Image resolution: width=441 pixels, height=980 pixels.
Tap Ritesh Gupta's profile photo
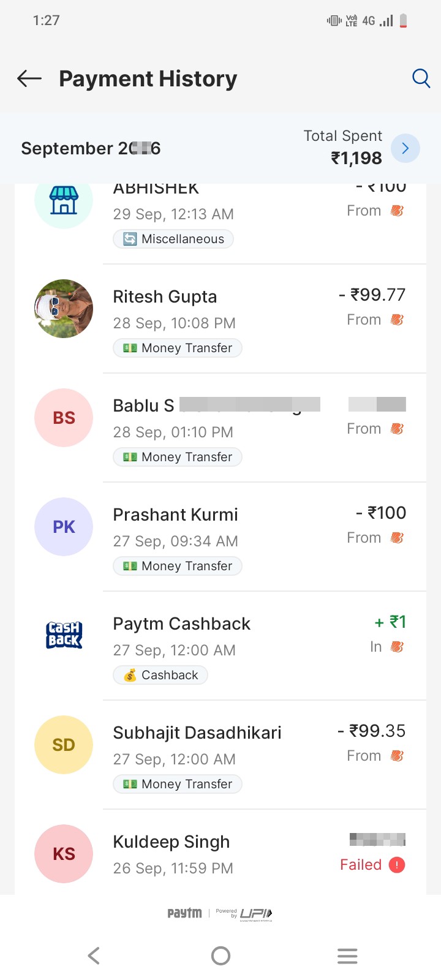point(64,309)
